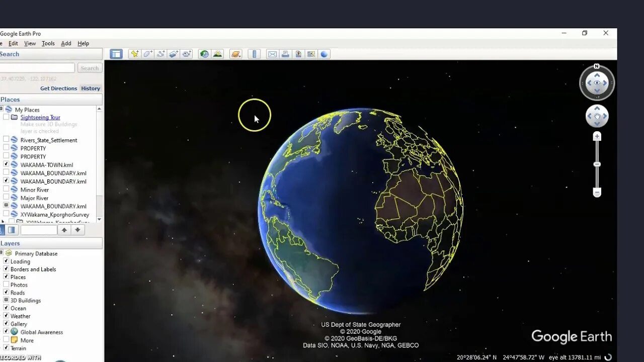Zoom out with the minus button
This screenshot has width=644, height=362.
597,193
